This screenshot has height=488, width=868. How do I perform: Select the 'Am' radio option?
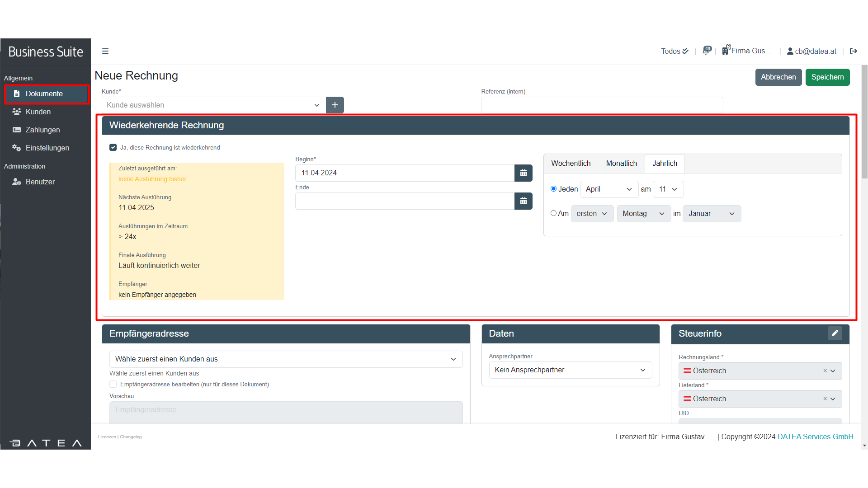[x=553, y=213]
